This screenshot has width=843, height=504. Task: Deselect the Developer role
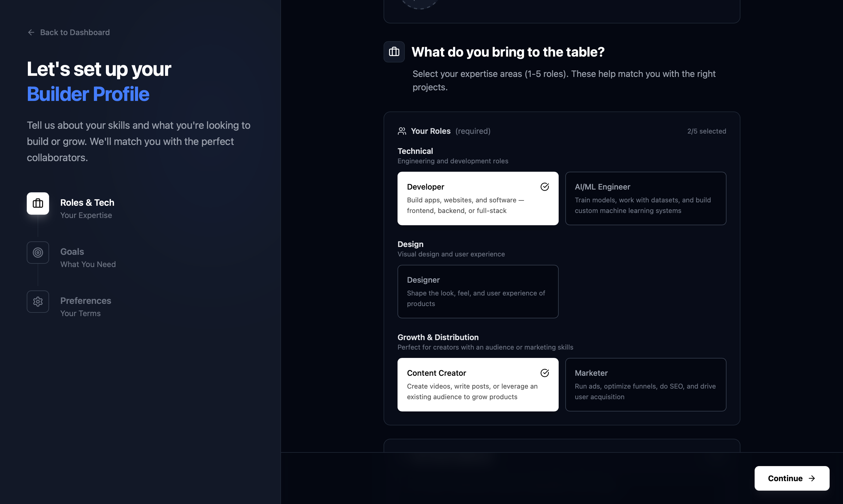(478, 198)
